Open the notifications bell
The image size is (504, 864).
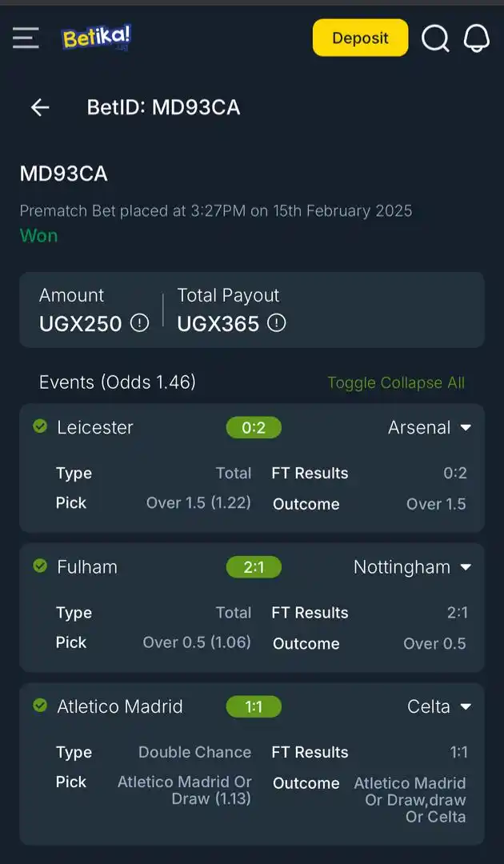[x=477, y=38]
